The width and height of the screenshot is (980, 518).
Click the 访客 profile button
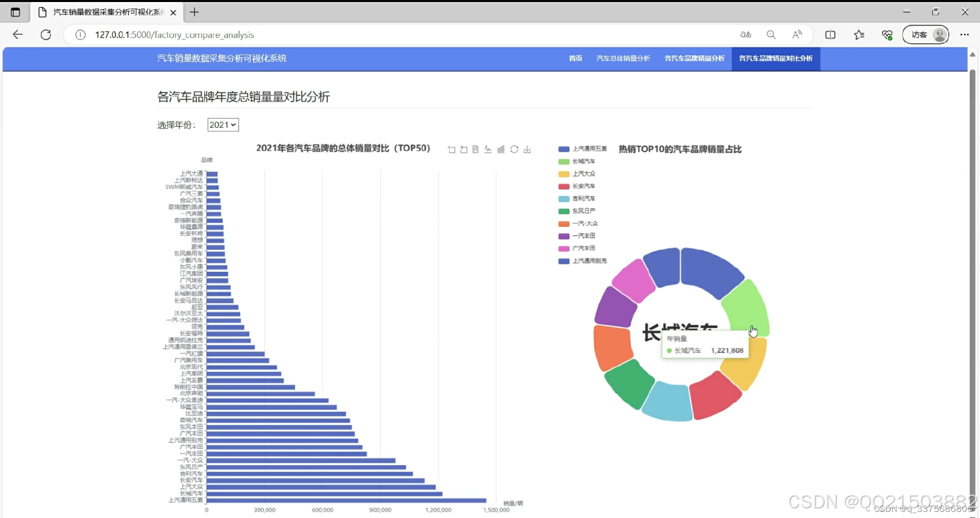(x=926, y=34)
